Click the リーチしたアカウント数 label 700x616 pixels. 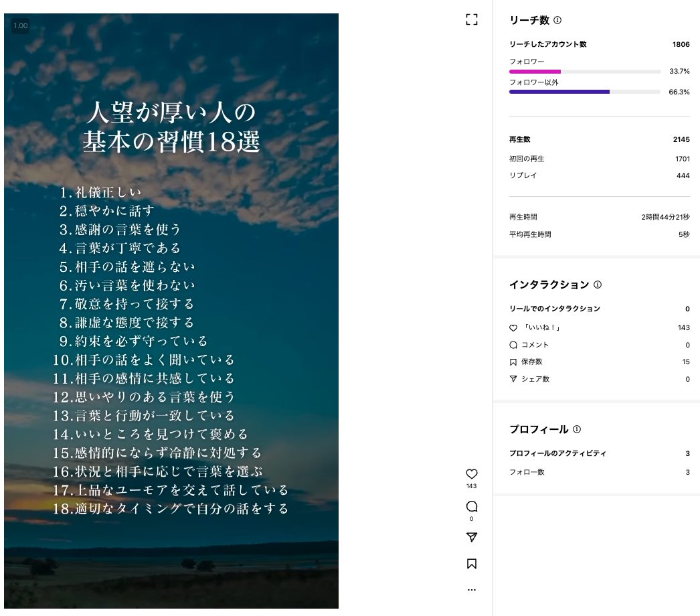click(548, 44)
